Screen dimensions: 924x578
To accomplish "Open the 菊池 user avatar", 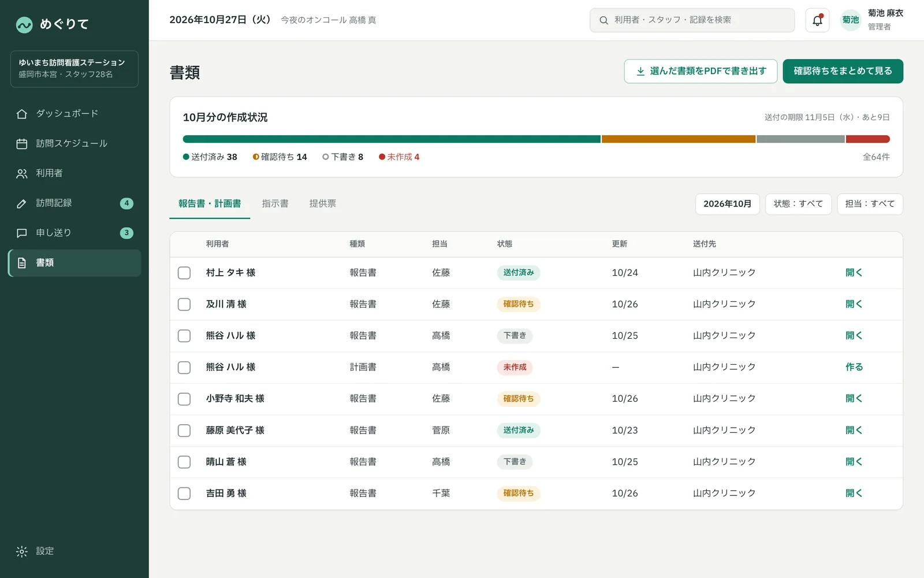I will click(x=851, y=20).
